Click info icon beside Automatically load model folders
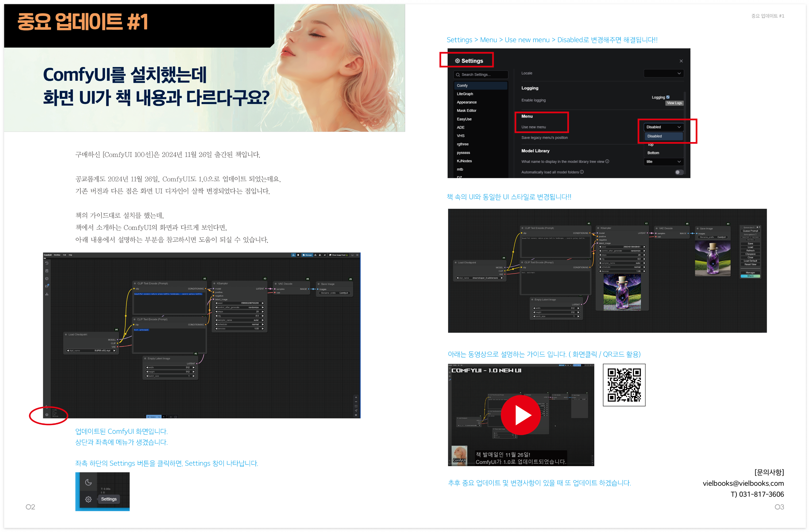 (x=582, y=172)
